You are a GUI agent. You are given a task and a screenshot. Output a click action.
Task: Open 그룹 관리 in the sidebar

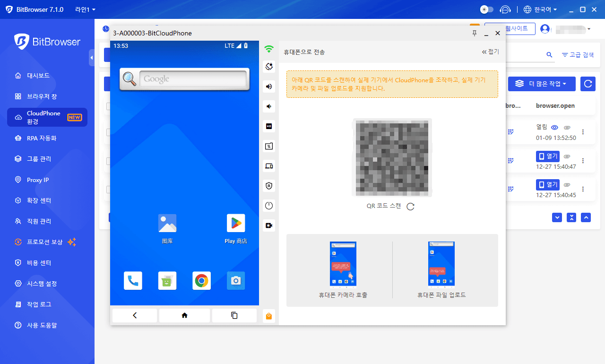[x=47, y=159]
